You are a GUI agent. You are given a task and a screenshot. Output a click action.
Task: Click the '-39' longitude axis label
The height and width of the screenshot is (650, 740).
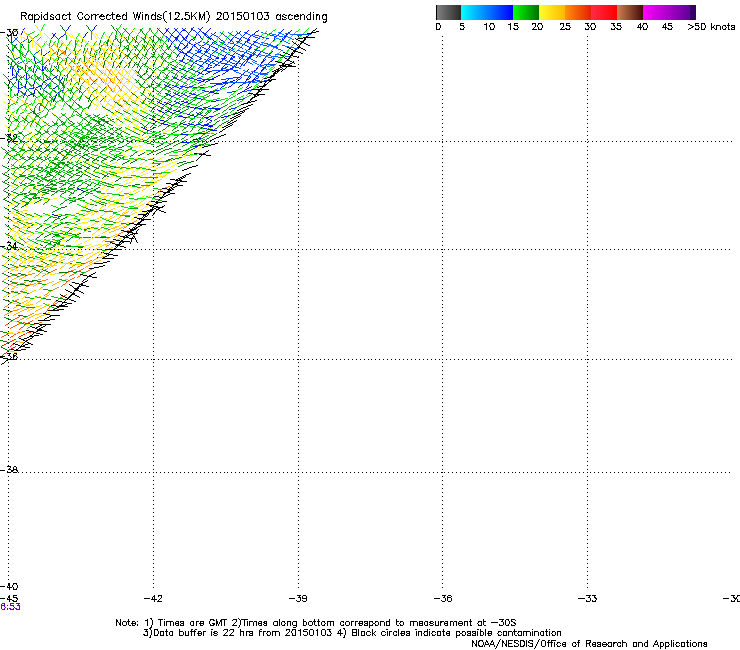click(298, 599)
